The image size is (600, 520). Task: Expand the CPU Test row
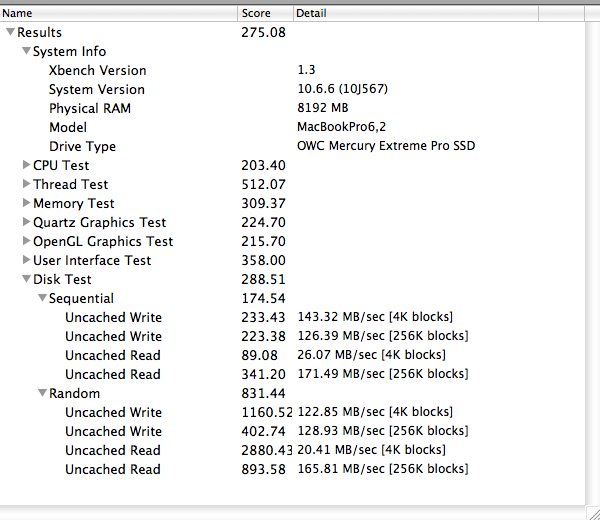coord(26,165)
